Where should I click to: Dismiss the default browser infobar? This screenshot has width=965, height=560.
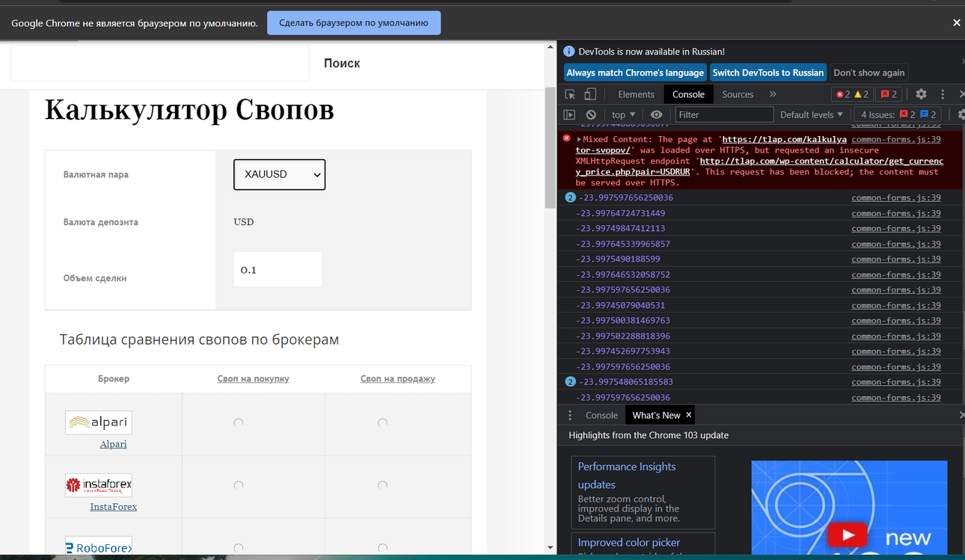(x=956, y=23)
